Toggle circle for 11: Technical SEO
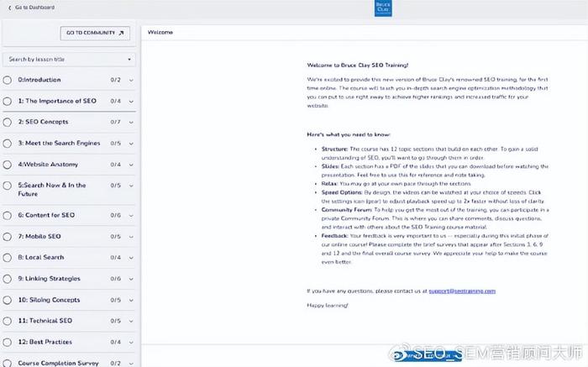Screen dimensions: 588x367 (x=7, y=321)
